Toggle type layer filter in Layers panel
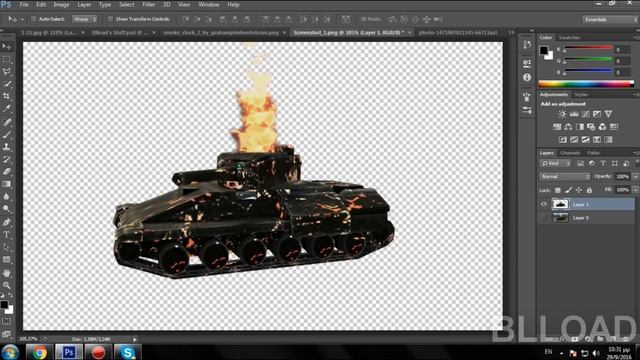The width and height of the screenshot is (640, 360). pyautogui.click(x=603, y=164)
